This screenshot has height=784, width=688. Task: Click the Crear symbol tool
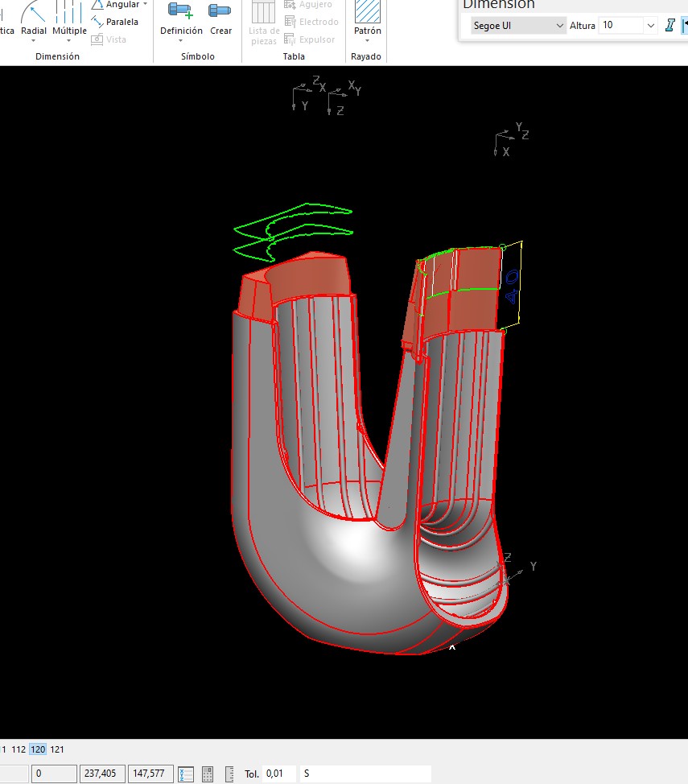(x=220, y=18)
